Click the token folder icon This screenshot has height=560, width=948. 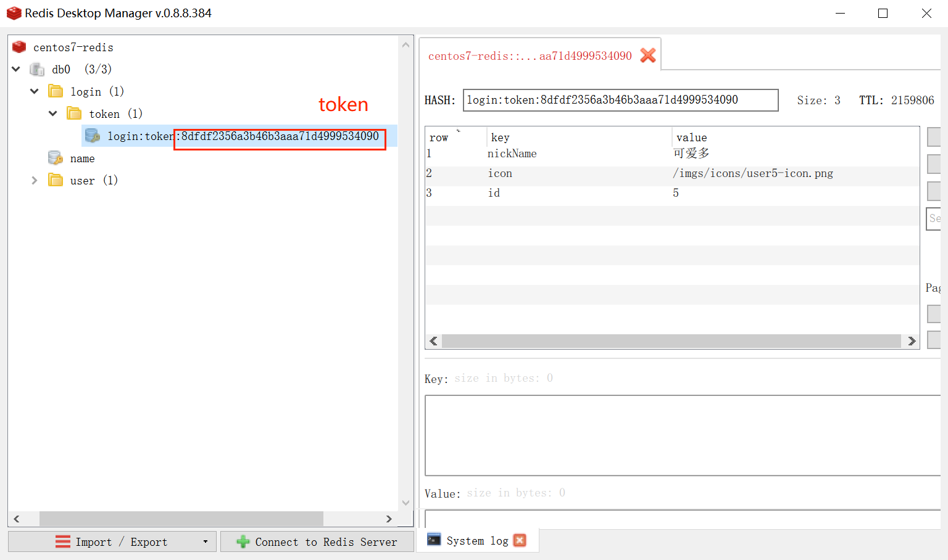[75, 113]
